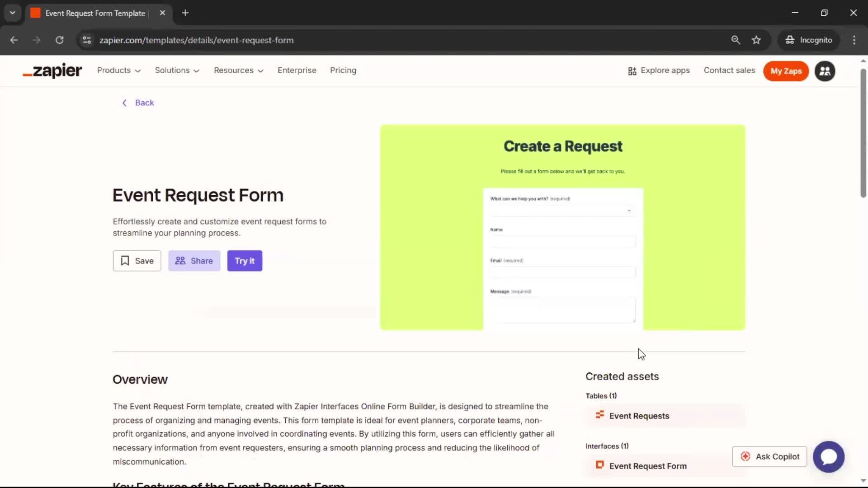Screen dimensions: 868x488
Task: Click the page vertical scrollbar thumb
Action: click(x=863, y=133)
